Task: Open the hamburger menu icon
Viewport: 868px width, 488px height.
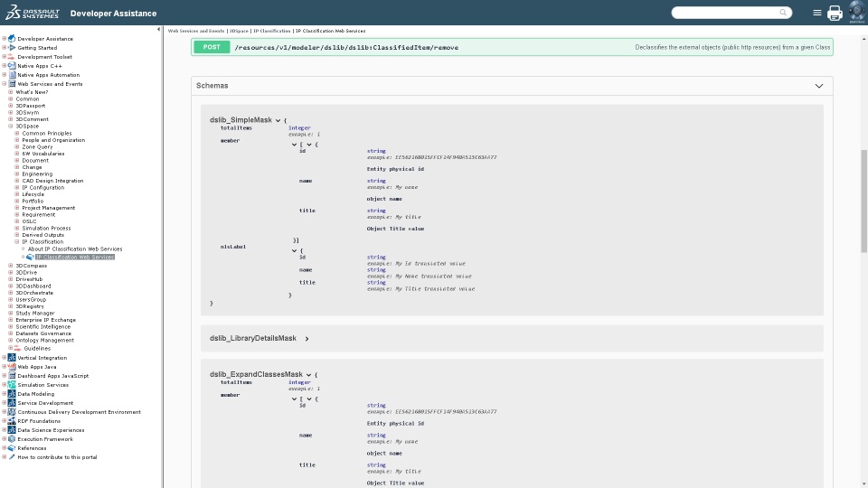Action: coord(817,13)
